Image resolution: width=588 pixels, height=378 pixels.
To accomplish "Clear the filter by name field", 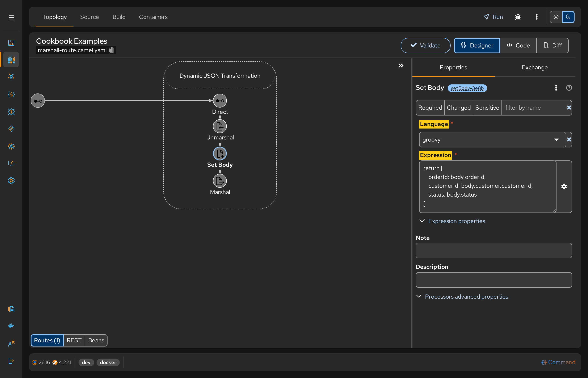I will (569, 108).
